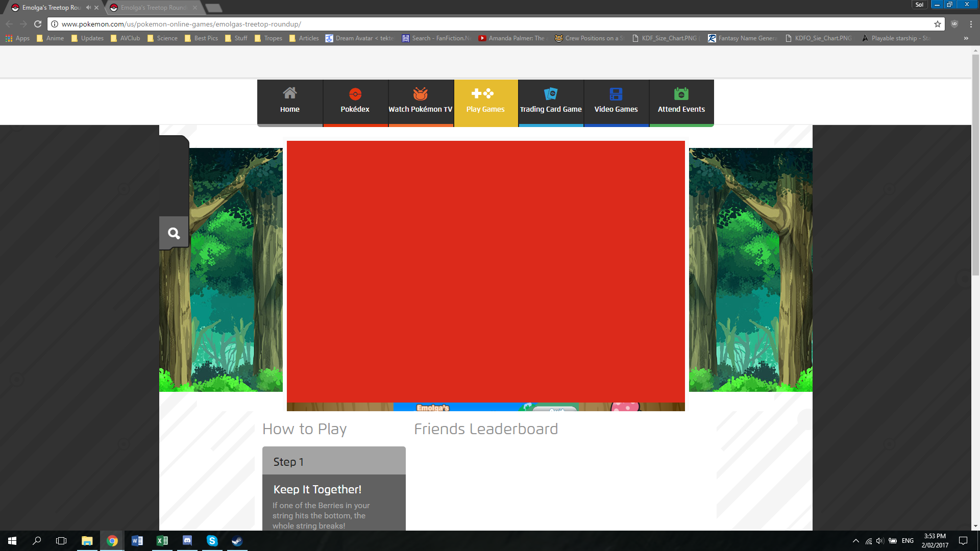Click the Friends Leaderboard heading
The image size is (980, 551).
(486, 429)
